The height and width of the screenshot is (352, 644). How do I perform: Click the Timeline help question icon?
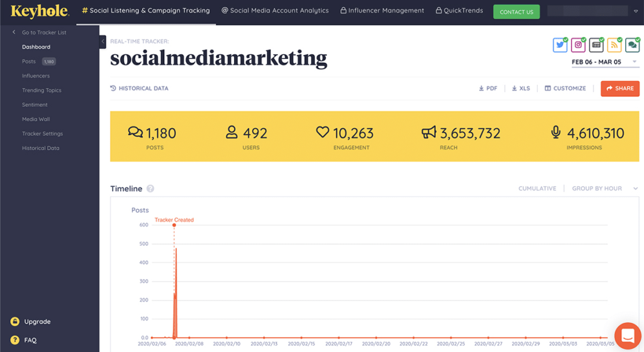coord(150,189)
